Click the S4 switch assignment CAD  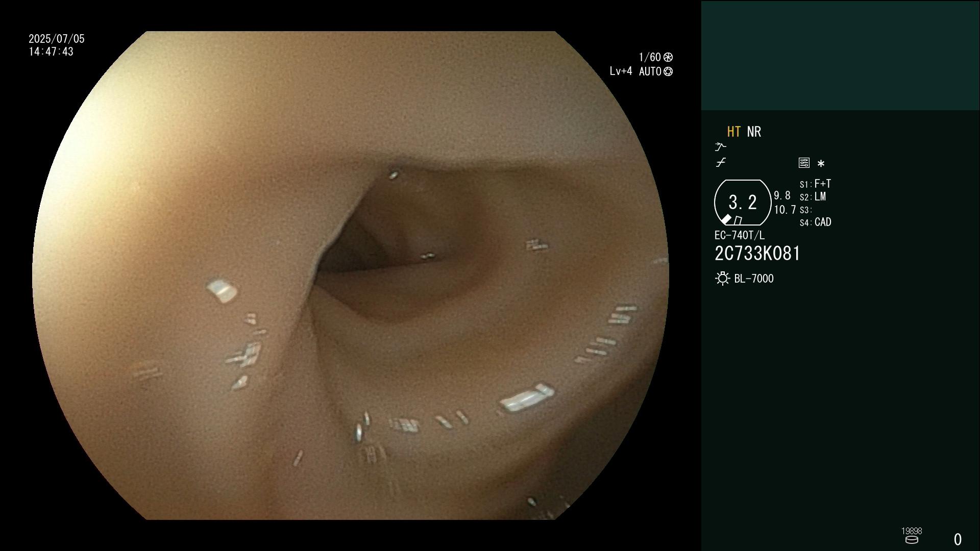click(815, 222)
